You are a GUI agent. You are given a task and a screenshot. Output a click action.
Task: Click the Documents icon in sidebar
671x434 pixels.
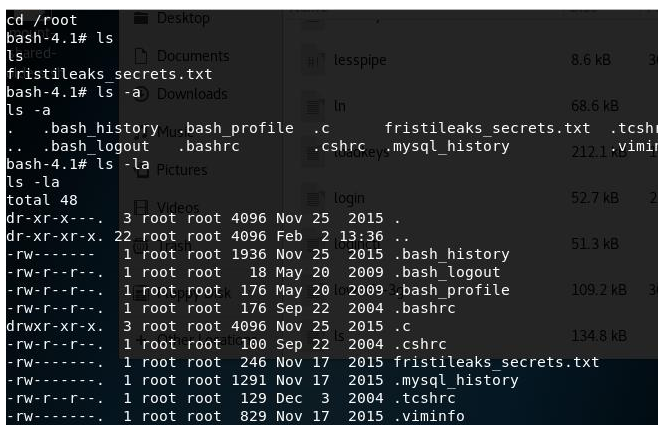pos(140,56)
